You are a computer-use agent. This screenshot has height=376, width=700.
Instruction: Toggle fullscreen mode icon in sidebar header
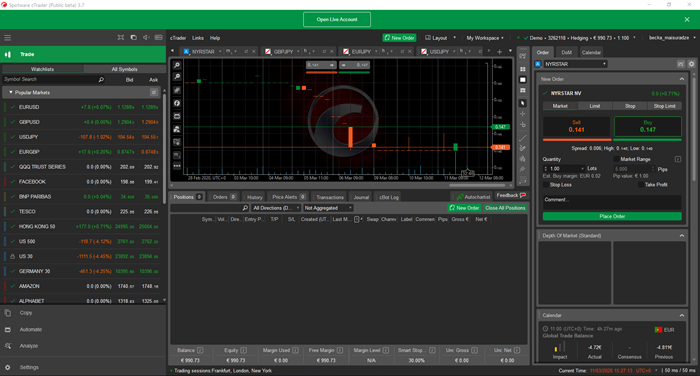pos(121,38)
